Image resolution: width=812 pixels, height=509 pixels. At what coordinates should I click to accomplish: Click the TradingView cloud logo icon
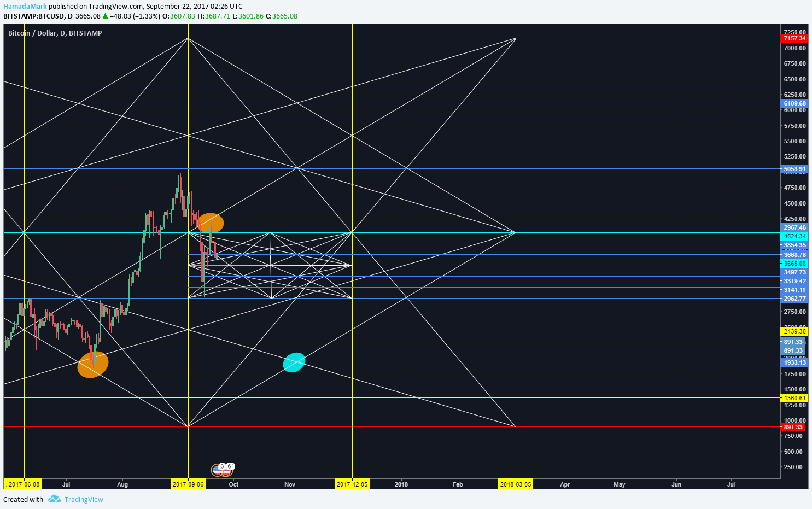point(54,499)
